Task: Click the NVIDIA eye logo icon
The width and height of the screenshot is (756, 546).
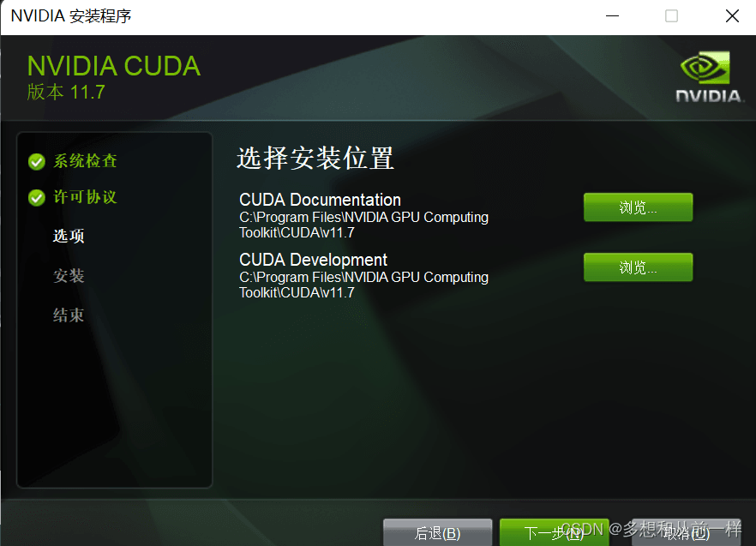Action: (705, 68)
